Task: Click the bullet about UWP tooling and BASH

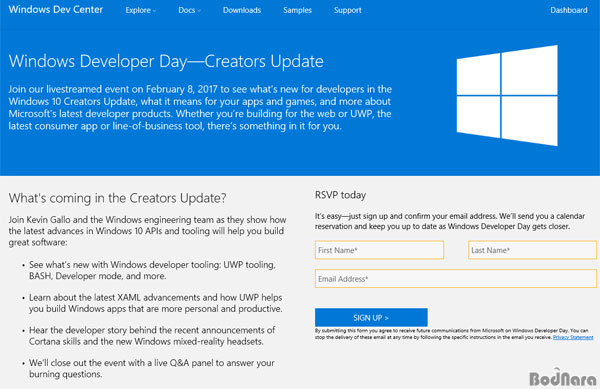Action: [152, 270]
